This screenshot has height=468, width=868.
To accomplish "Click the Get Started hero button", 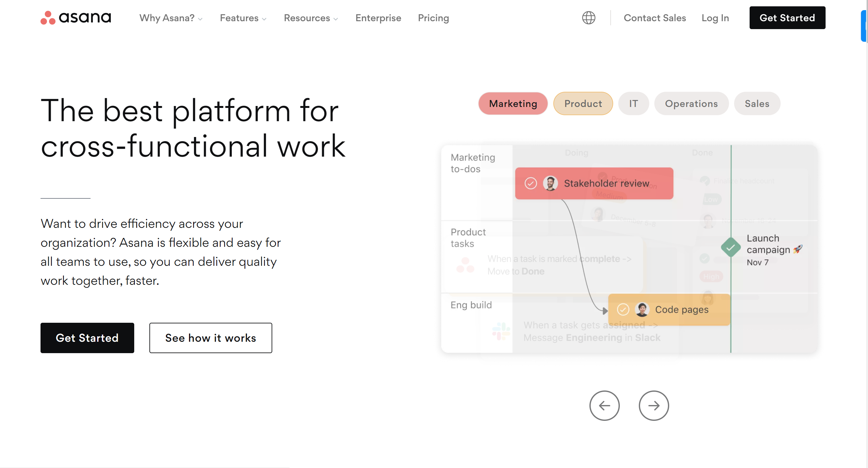I will (x=87, y=338).
